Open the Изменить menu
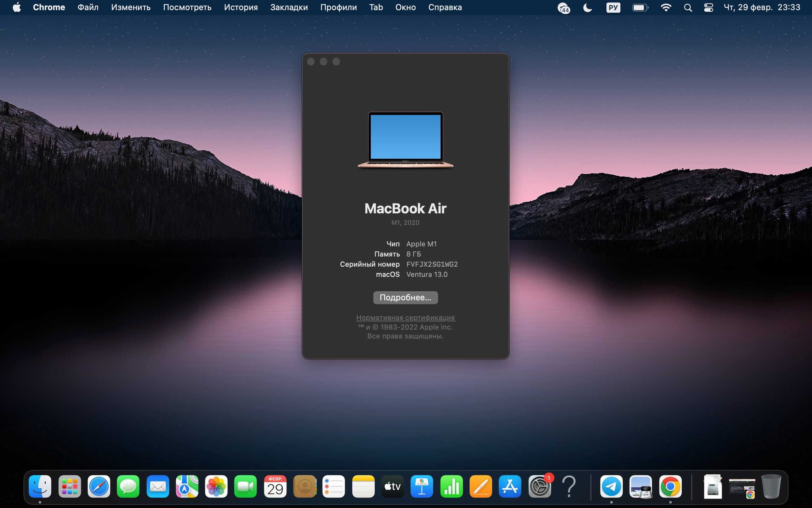The image size is (812, 508). click(131, 7)
